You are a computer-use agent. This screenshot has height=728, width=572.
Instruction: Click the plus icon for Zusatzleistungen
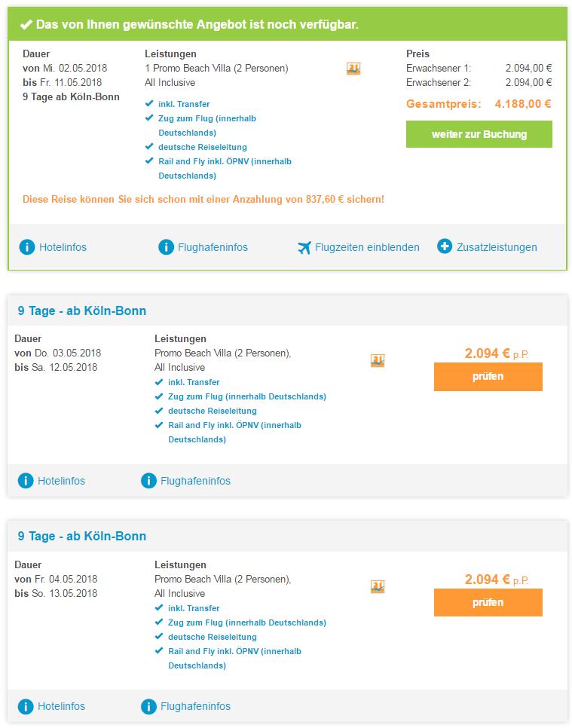coord(445,246)
